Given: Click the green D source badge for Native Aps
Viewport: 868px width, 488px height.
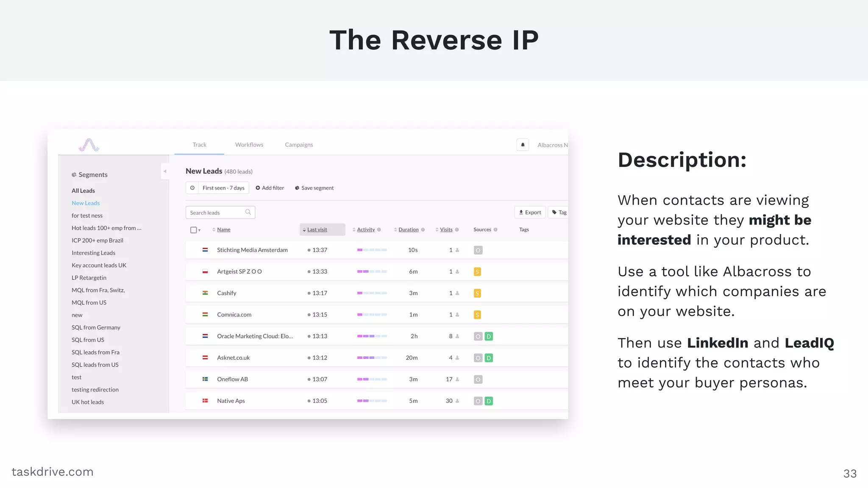Looking at the screenshot, I should click(489, 401).
